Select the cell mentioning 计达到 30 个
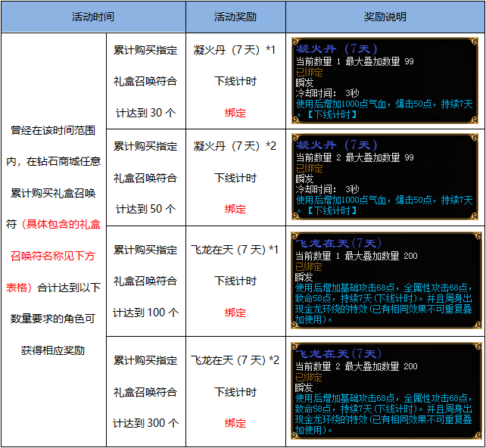This screenshot has height=448, width=486. [x=146, y=81]
